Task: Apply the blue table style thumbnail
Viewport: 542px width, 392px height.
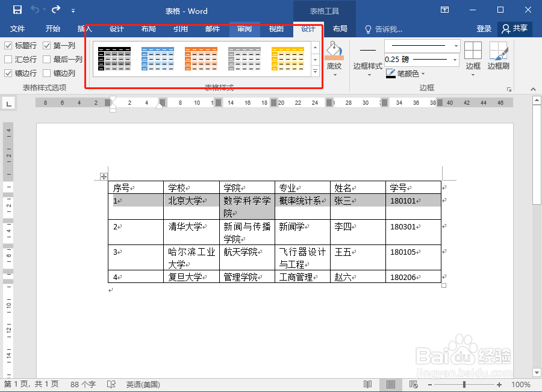Action: pyautogui.click(x=158, y=59)
